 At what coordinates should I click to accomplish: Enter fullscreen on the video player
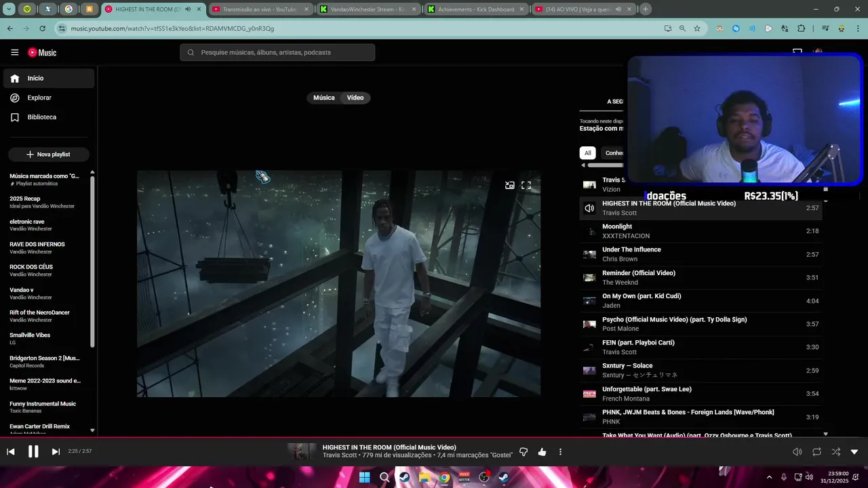(526, 185)
